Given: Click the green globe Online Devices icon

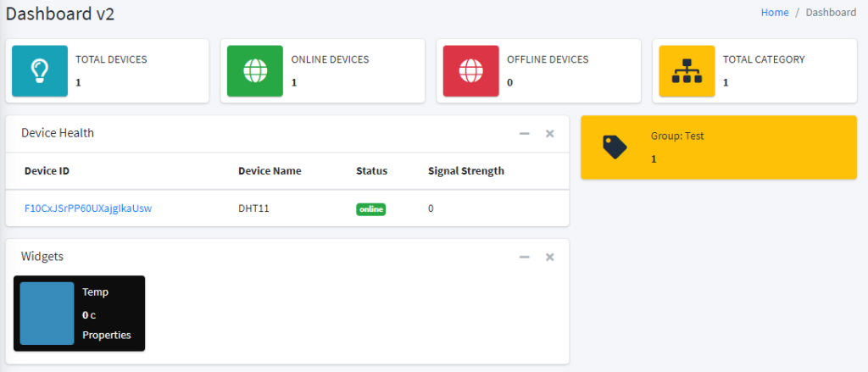Looking at the screenshot, I should [x=255, y=71].
